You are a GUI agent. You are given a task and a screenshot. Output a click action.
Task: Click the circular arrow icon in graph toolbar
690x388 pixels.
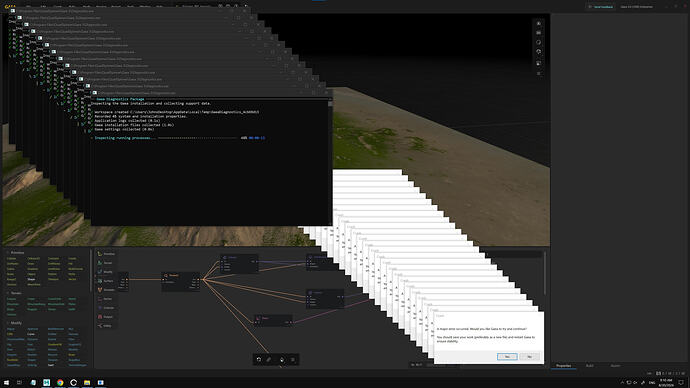click(x=259, y=359)
